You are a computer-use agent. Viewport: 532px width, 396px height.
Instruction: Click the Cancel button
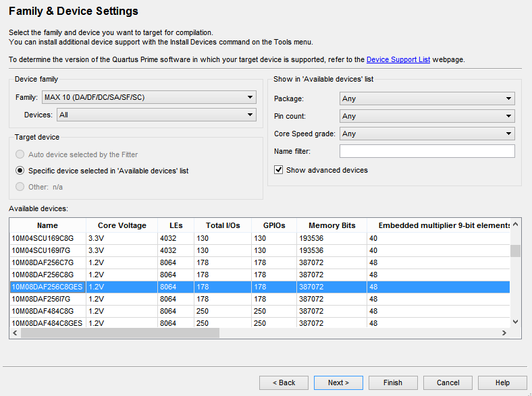(448, 383)
